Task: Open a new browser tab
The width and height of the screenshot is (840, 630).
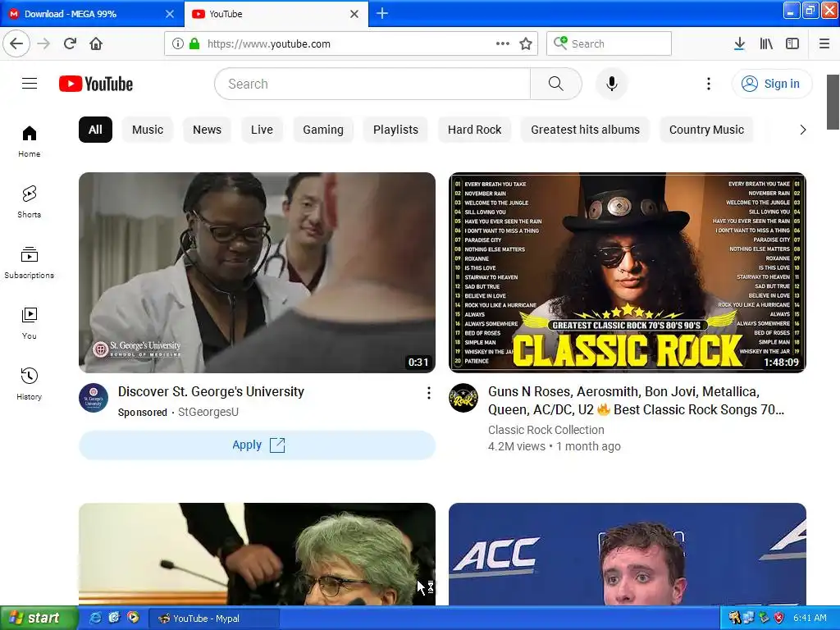Action: [382, 13]
